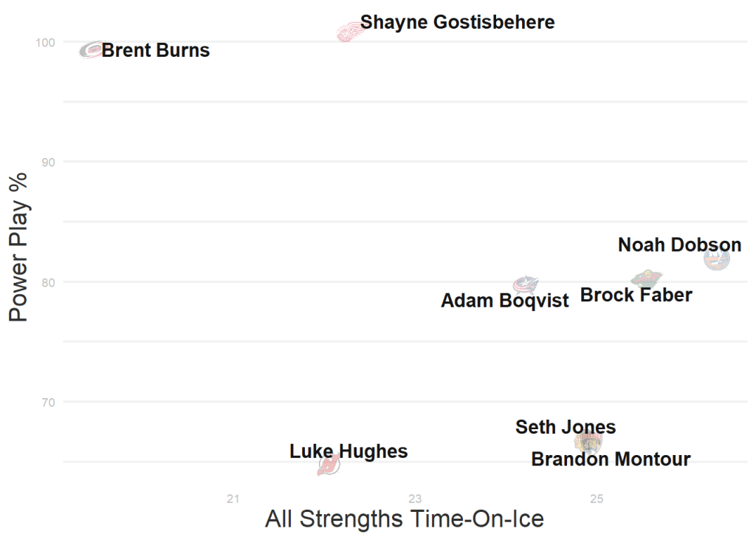Click the Columbus Blue Jackets logo marker
Screen dimensions: 756x540
[x=526, y=284]
